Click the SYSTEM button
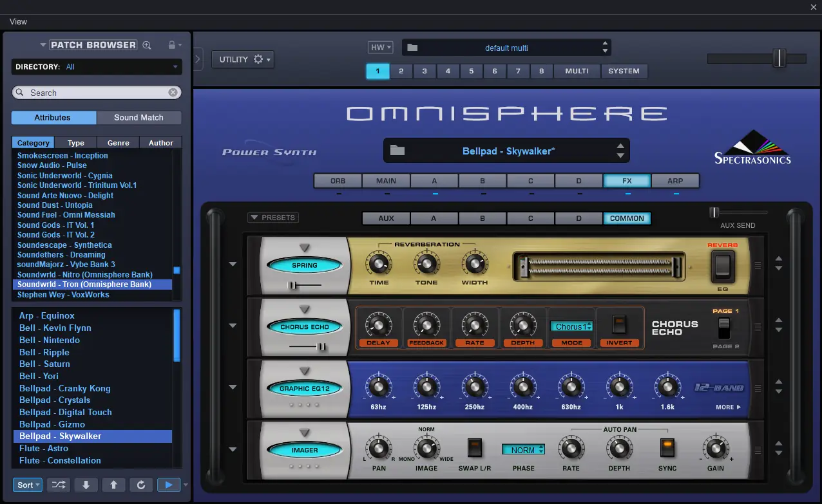Screen dimensions: 822x504 (x=624, y=71)
